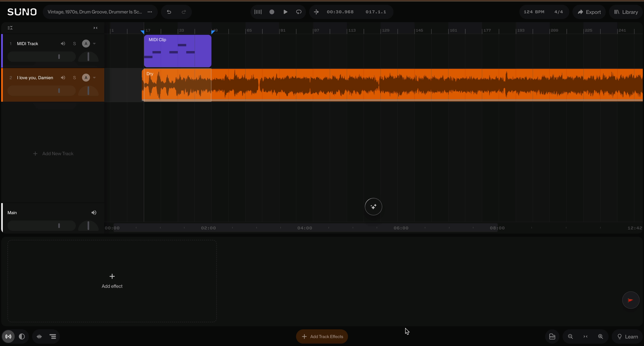Redo the last action

pos(184,12)
